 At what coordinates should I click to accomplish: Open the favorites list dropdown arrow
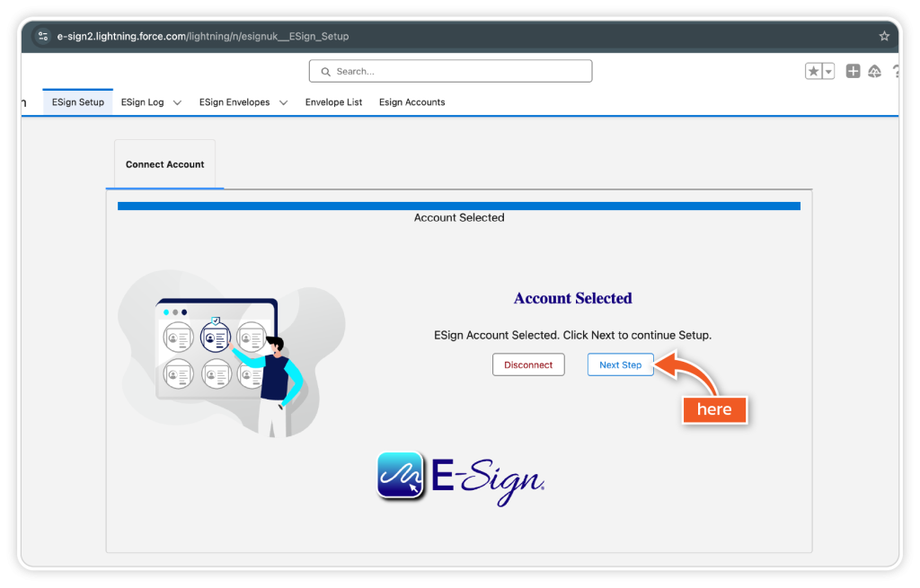(828, 72)
